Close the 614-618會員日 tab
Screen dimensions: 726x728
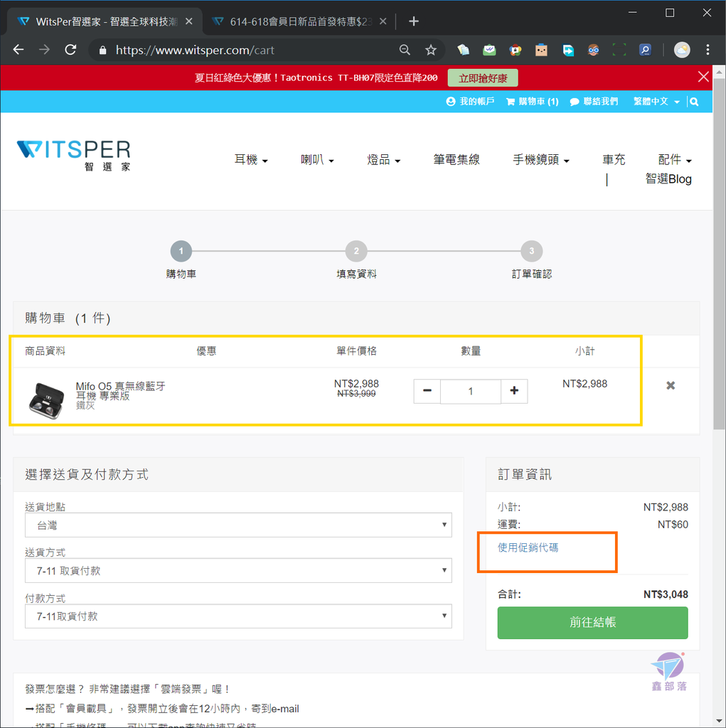click(x=383, y=21)
